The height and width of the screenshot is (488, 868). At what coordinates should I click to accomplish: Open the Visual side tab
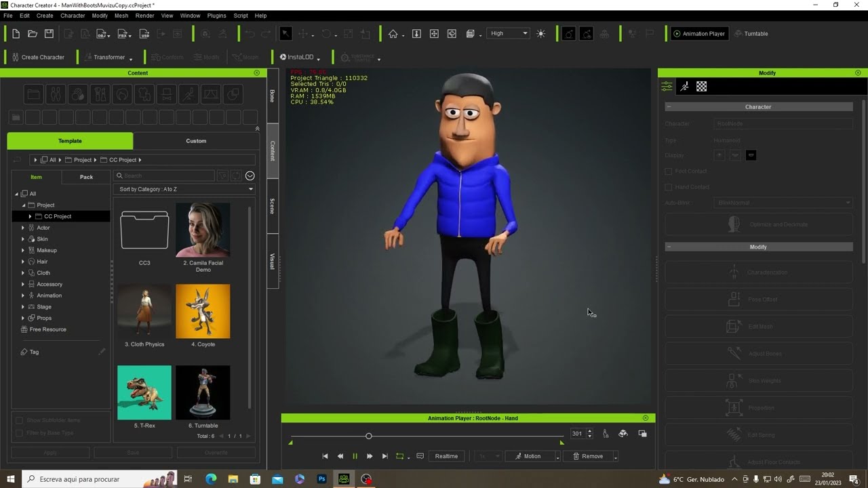pyautogui.click(x=273, y=261)
